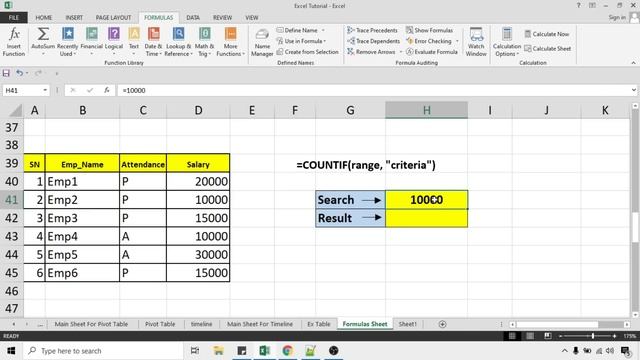Open the Use in Formula dropdown
Screen dimensions: 640x360
pyautogui.click(x=301, y=41)
